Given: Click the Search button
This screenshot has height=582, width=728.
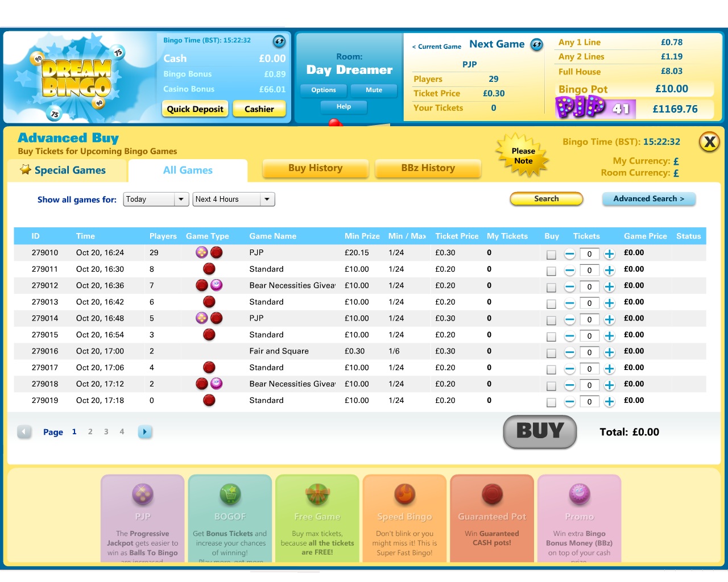Looking at the screenshot, I should coord(546,199).
